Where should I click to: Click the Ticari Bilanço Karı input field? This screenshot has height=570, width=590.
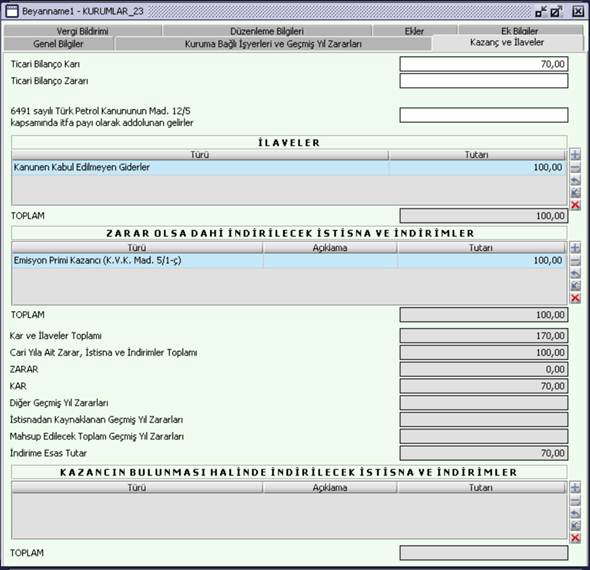tap(484, 64)
